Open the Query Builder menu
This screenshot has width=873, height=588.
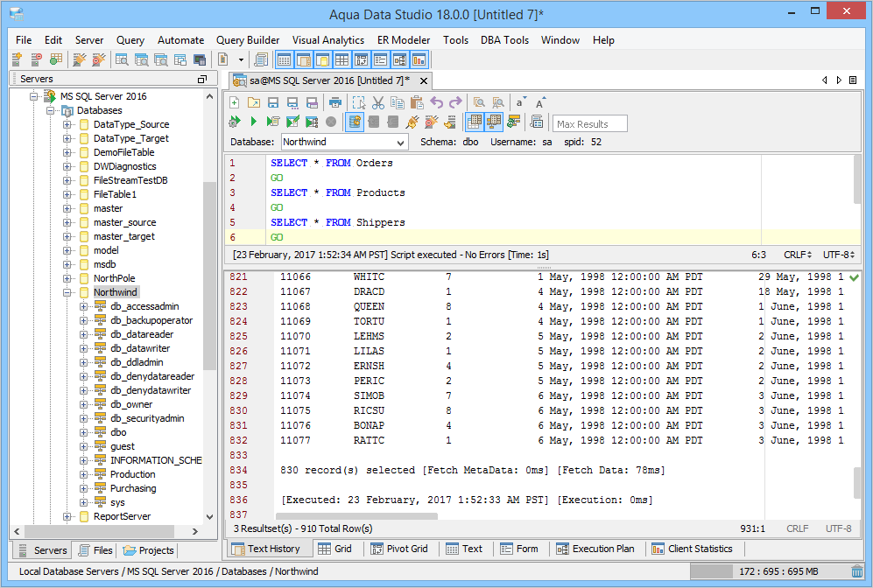[248, 40]
